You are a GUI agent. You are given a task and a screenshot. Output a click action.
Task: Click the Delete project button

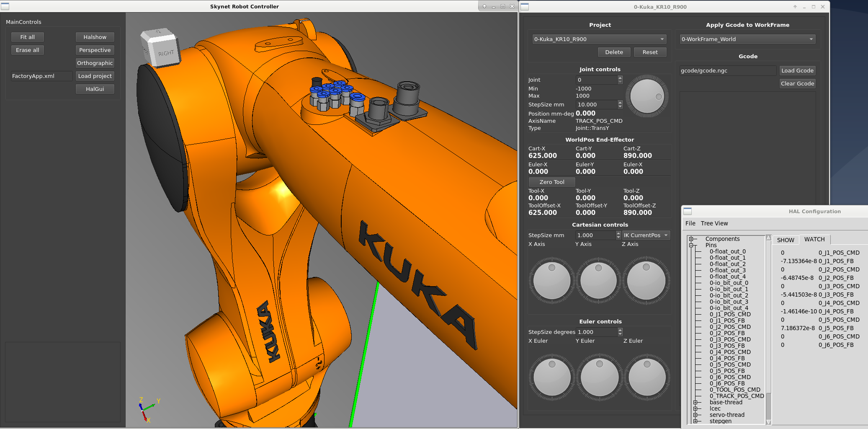pyautogui.click(x=614, y=52)
